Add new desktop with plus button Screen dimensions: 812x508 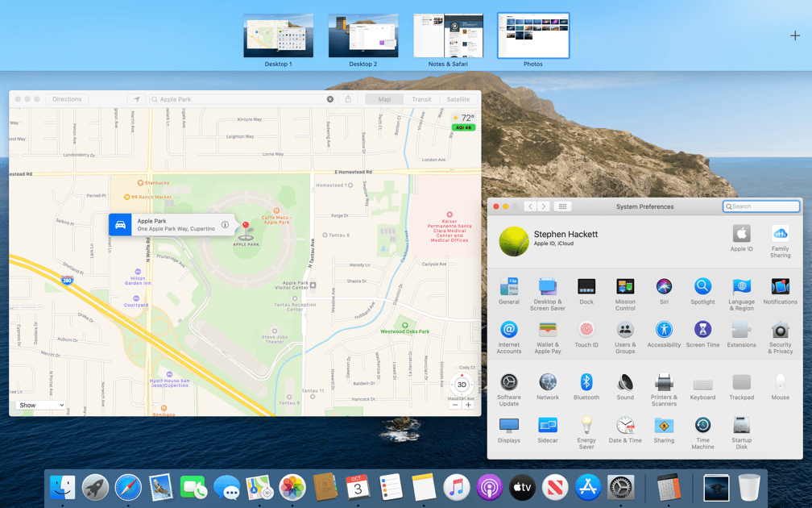[x=795, y=35]
